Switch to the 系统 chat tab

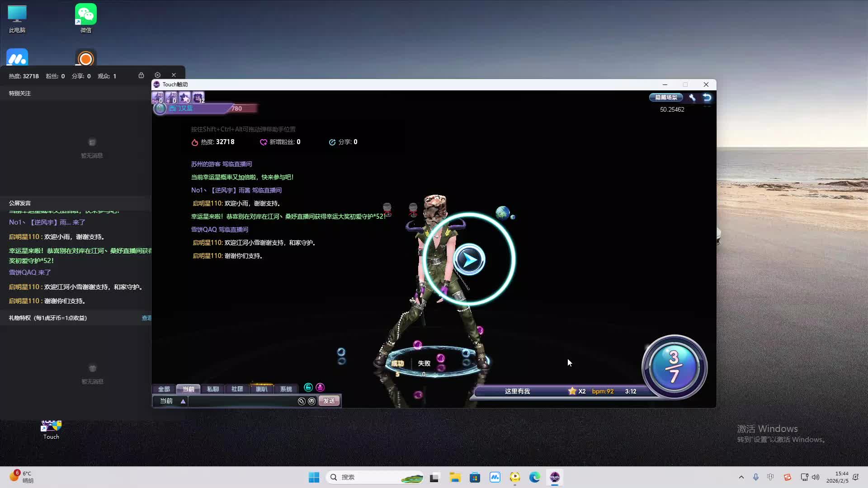click(x=286, y=389)
